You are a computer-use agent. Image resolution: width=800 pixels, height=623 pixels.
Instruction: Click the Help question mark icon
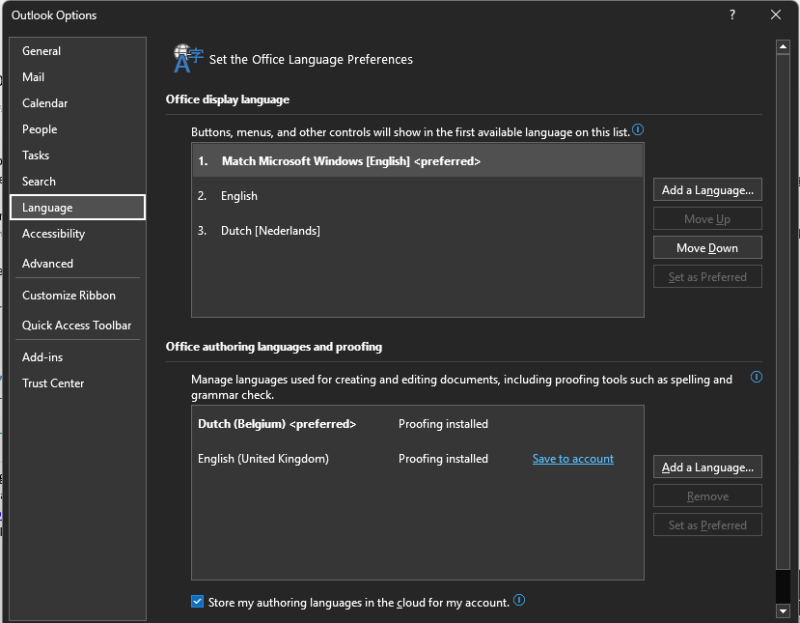(732, 15)
